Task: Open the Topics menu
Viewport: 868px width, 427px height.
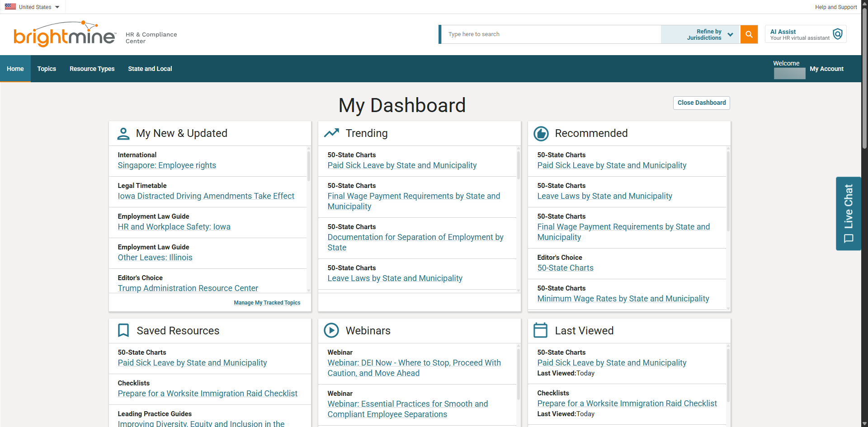Action: (47, 69)
